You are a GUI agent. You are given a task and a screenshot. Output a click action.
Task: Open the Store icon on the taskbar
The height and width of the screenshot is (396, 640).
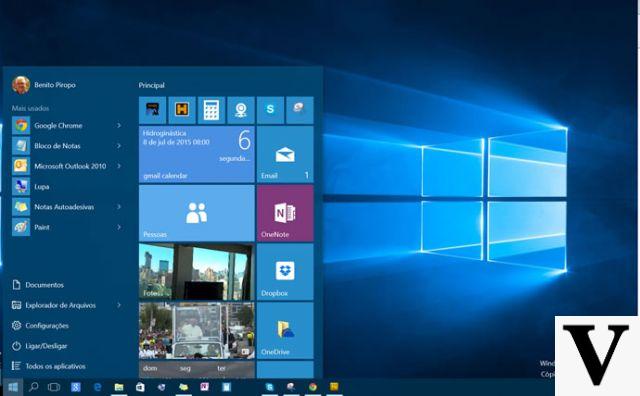(140, 387)
